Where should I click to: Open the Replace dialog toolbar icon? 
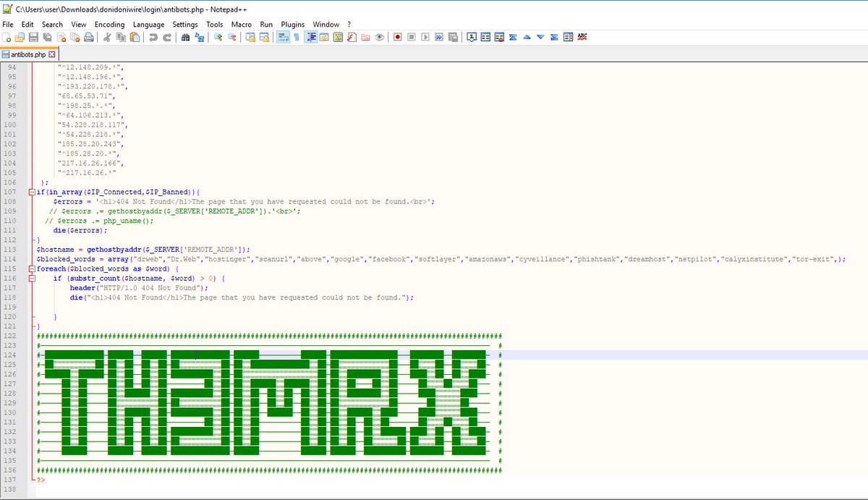pyautogui.click(x=200, y=37)
